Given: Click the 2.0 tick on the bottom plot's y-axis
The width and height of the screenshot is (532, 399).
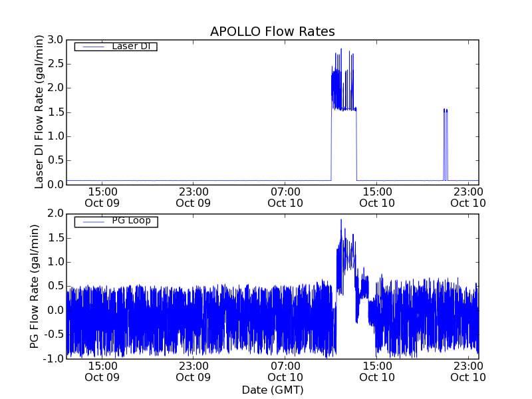Looking at the screenshot, I should pos(55,214).
